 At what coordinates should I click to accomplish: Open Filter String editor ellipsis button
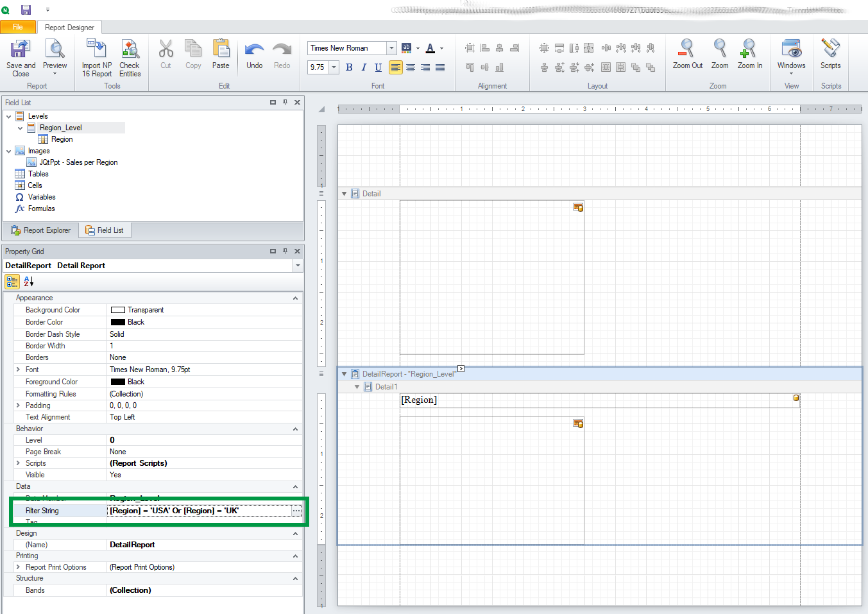point(296,511)
